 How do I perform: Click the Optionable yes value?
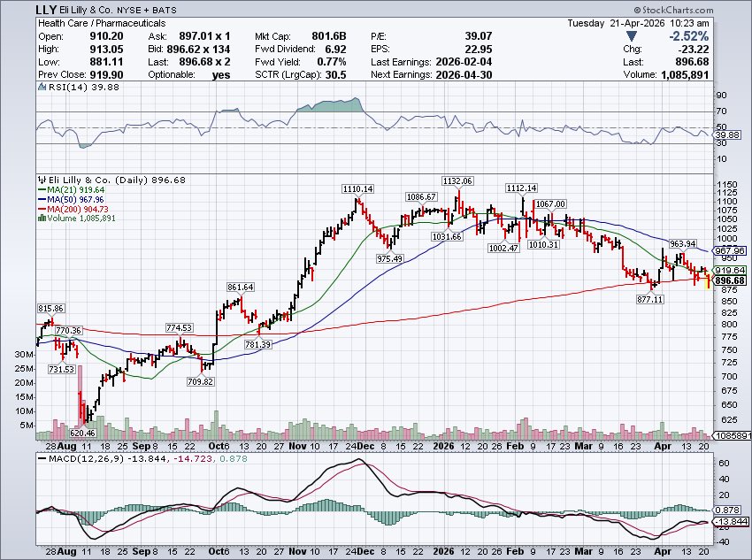click(x=221, y=75)
